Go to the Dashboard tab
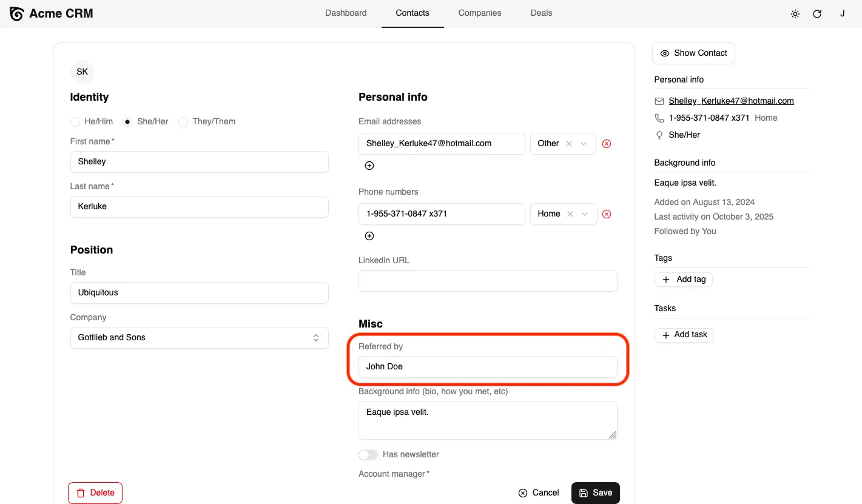 pos(346,13)
